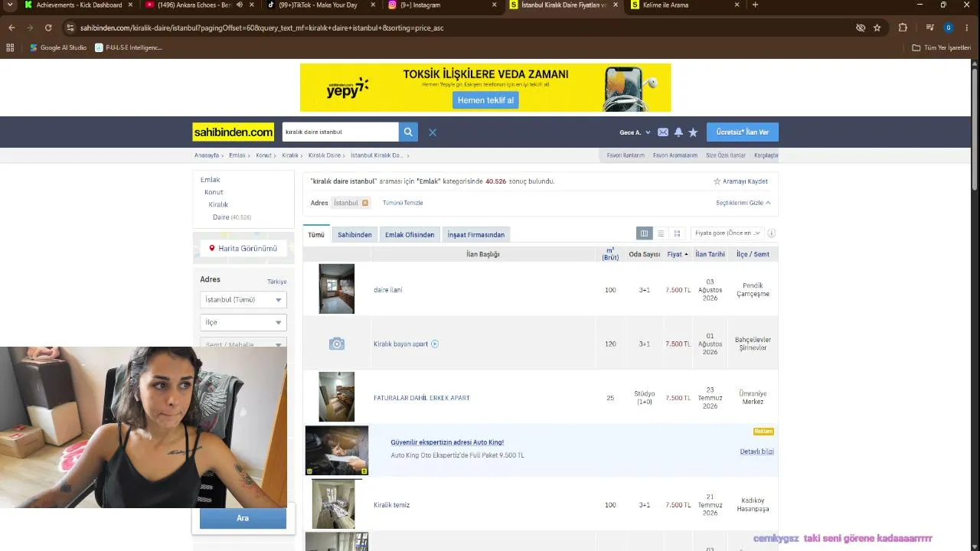Open the Detaylı bilgi ad link
This screenshot has height=551, width=980.
pyautogui.click(x=757, y=452)
